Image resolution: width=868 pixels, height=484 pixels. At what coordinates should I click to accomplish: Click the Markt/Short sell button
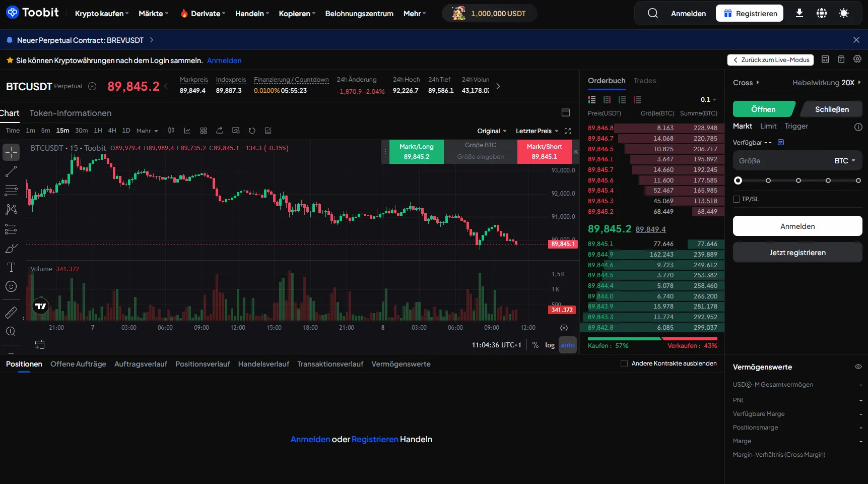click(x=545, y=152)
